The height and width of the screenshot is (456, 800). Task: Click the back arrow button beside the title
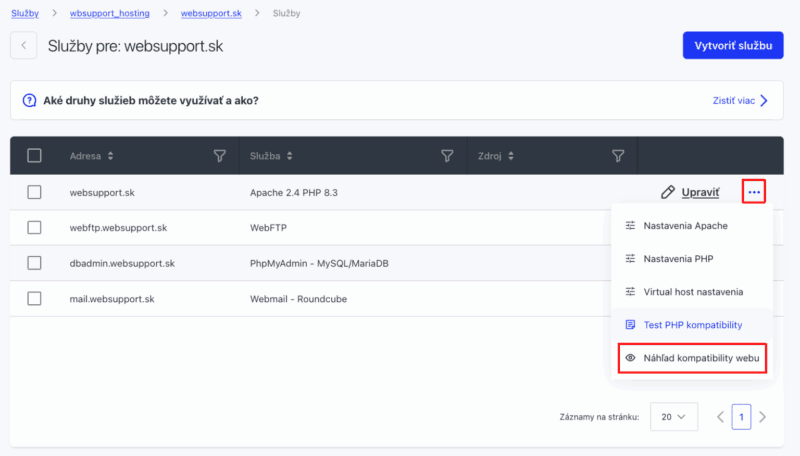[24, 45]
